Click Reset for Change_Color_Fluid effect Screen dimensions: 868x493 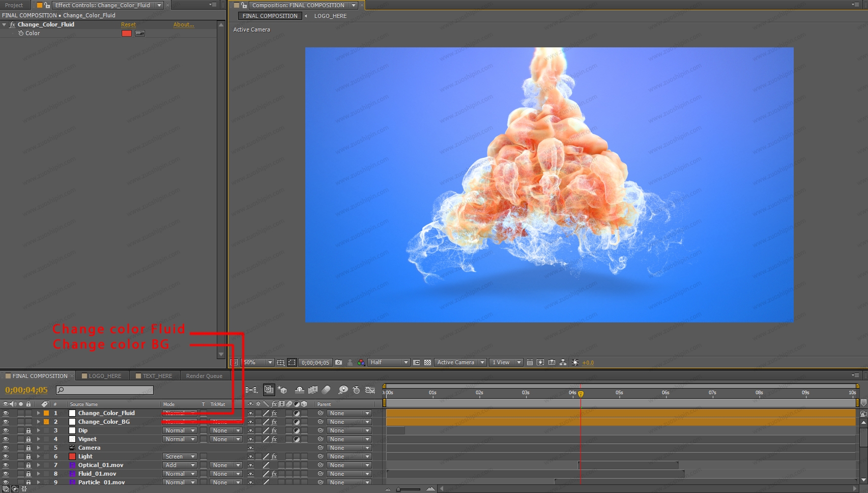pyautogui.click(x=128, y=24)
